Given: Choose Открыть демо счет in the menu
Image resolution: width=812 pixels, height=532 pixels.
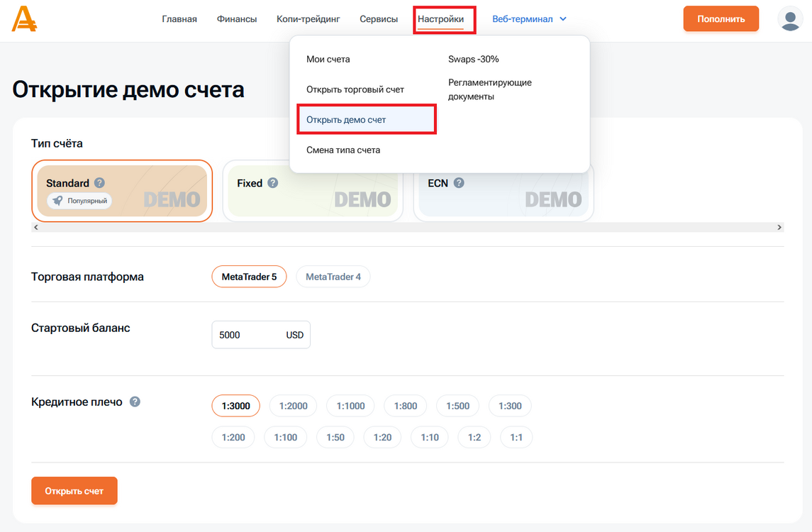Looking at the screenshot, I should pyautogui.click(x=367, y=120).
